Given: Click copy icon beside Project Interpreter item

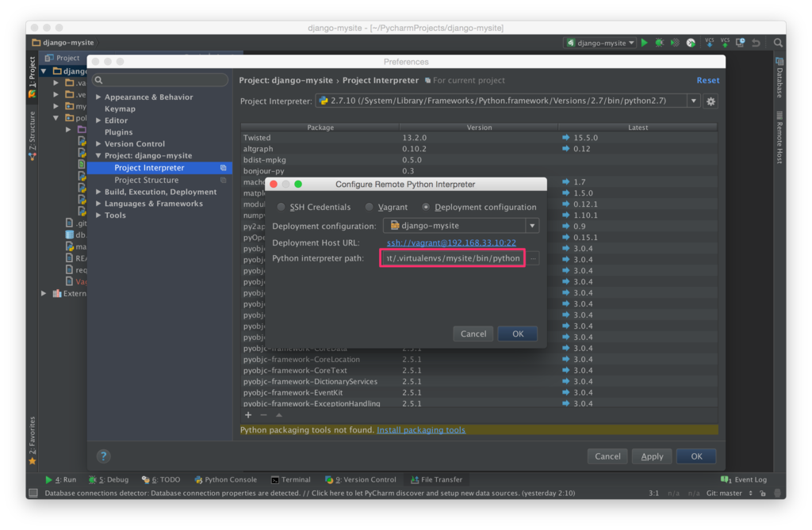Looking at the screenshot, I should 223,168.
